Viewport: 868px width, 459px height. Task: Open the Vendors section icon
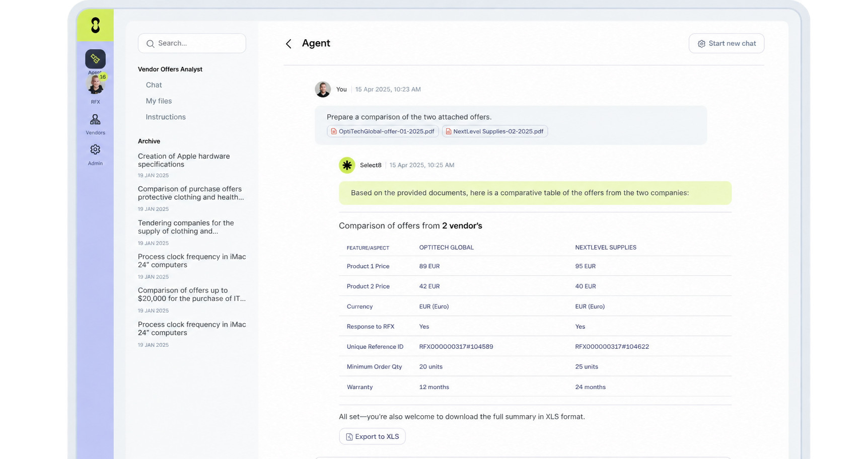(95, 119)
